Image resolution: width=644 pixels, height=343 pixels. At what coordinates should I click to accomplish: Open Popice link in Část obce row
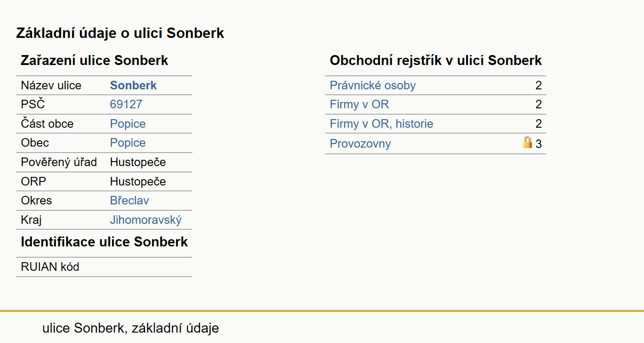tap(128, 124)
